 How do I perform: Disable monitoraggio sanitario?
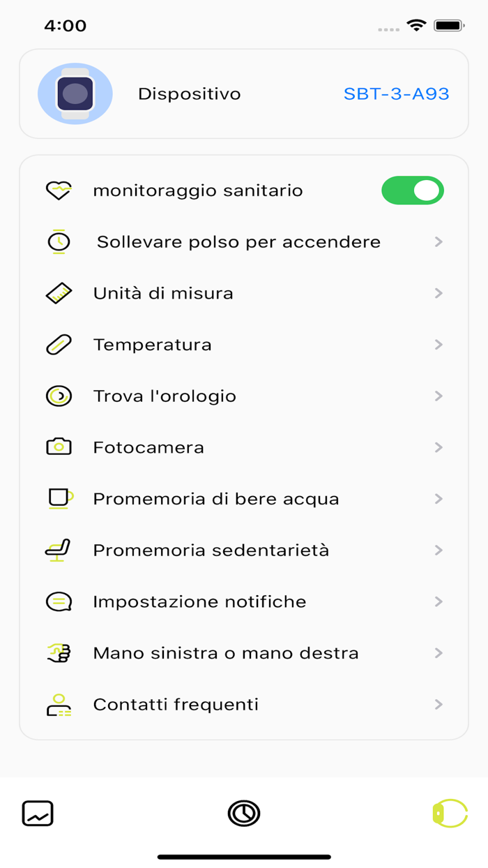click(x=413, y=190)
